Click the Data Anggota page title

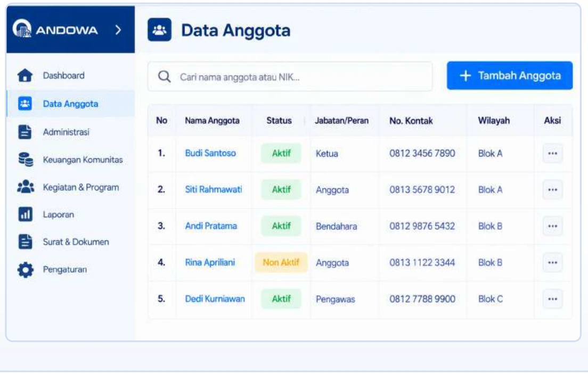[235, 30]
